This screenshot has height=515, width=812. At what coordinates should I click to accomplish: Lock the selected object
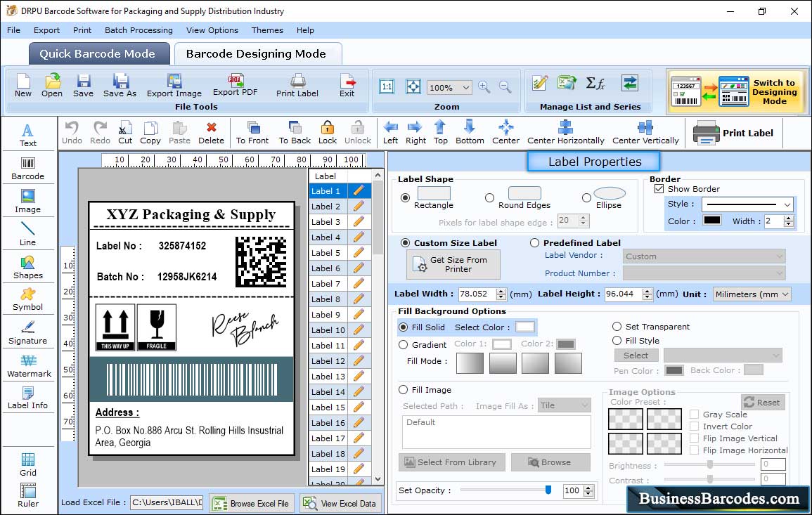328,133
